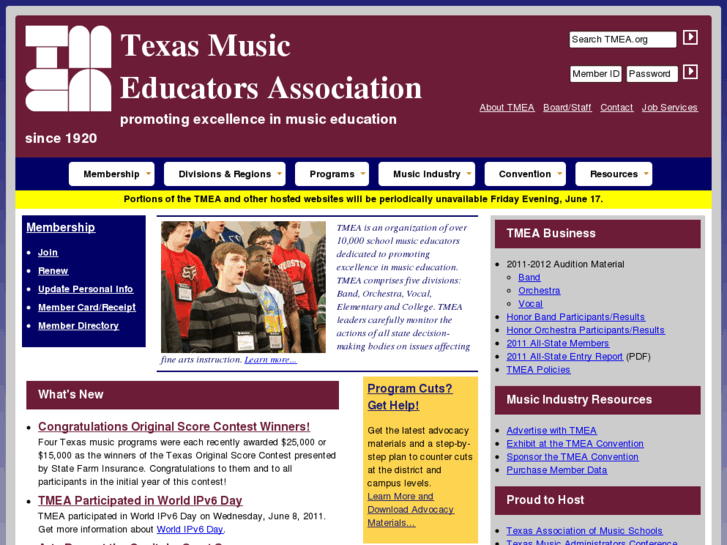727x545 pixels.
Task: Open the Contact link
Action: pyautogui.click(x=616, y=108)
